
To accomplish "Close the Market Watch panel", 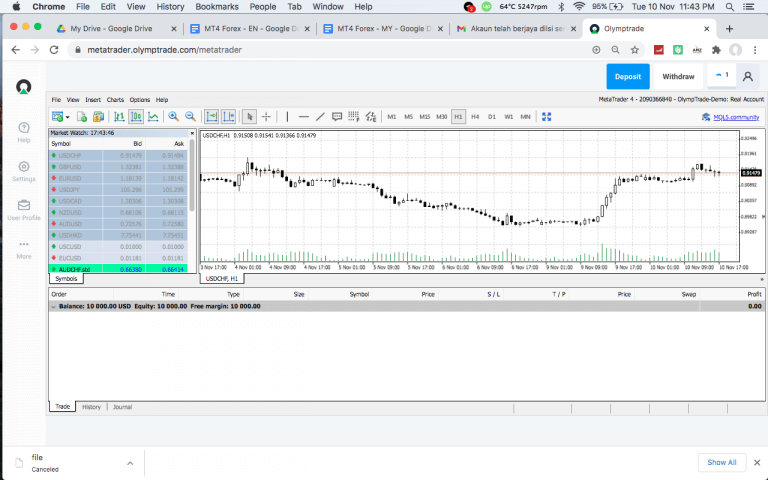I will [192, 133].
